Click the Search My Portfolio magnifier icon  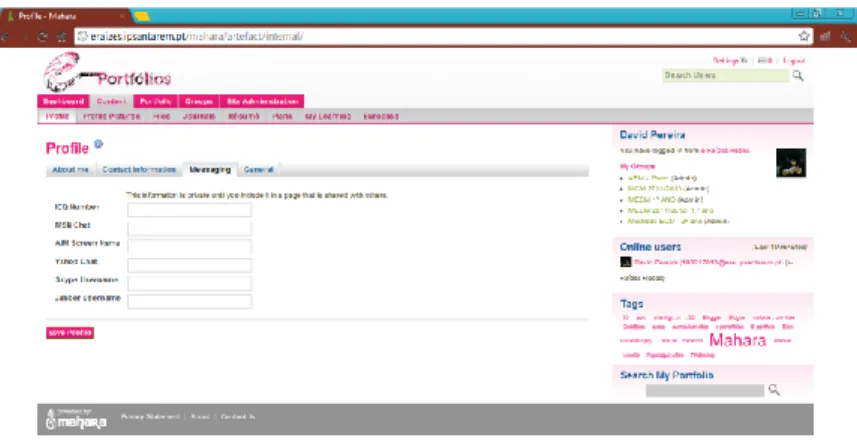(x=774, y=390)
